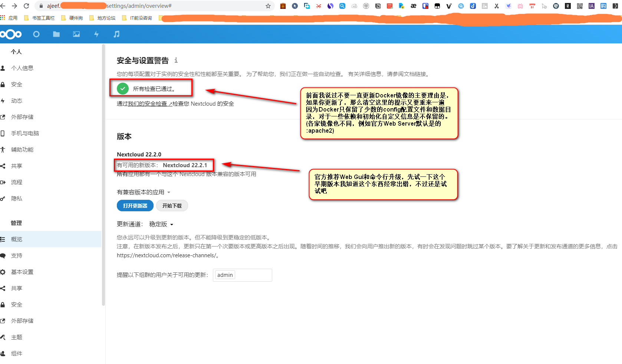The image size is (622, 364).
Task: Click the Nextcloud 22.2.0 version text
Action: point(139,155)
